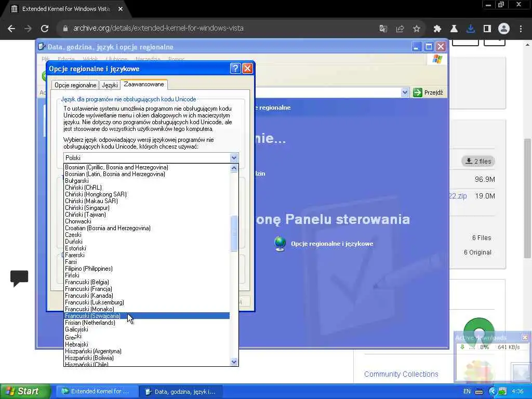Click the translate page icon

[x=383, y=29]
